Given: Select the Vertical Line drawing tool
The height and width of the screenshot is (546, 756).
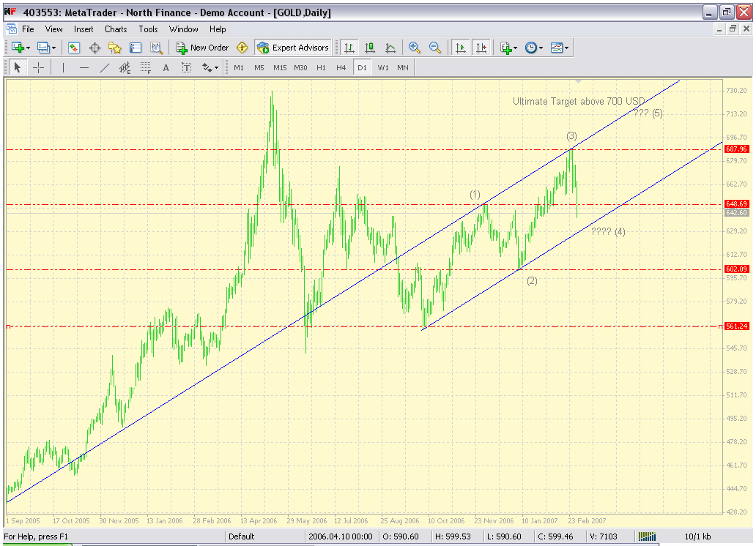Looking at the screenshot, I should point(63,68).
